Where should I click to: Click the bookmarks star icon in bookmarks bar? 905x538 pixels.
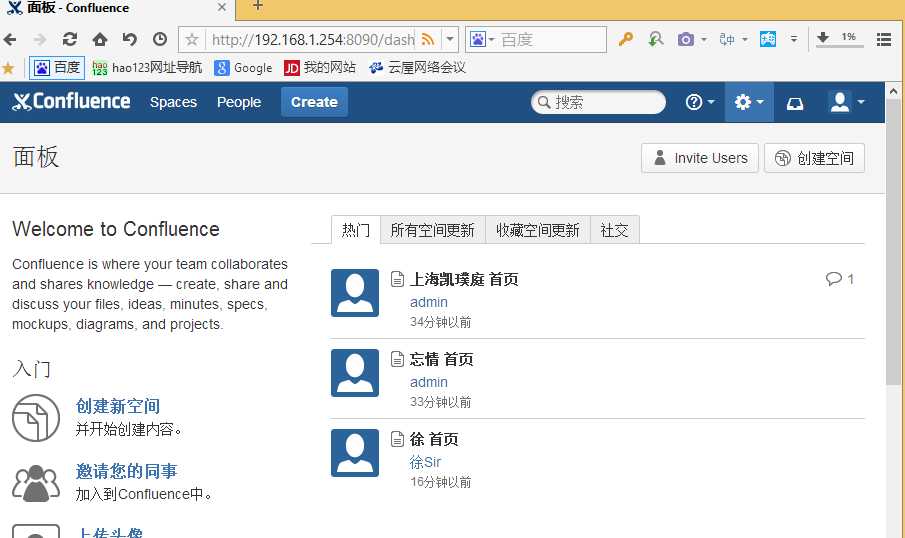8,68
